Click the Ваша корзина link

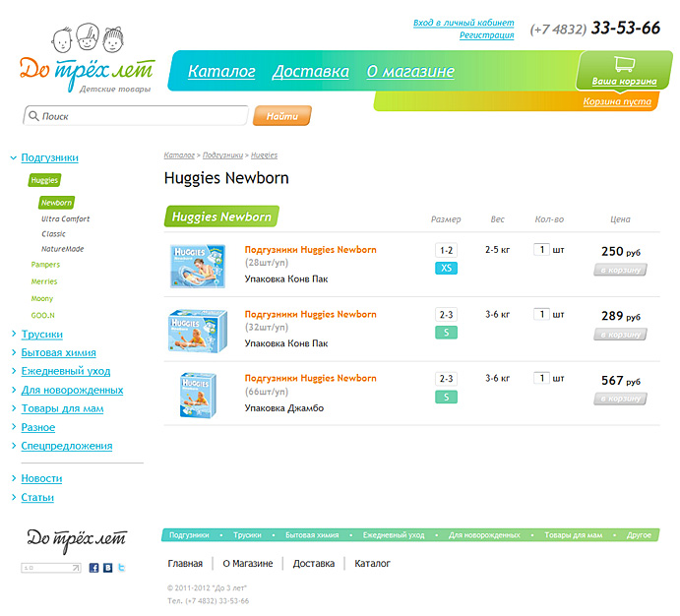coord(624,81)
